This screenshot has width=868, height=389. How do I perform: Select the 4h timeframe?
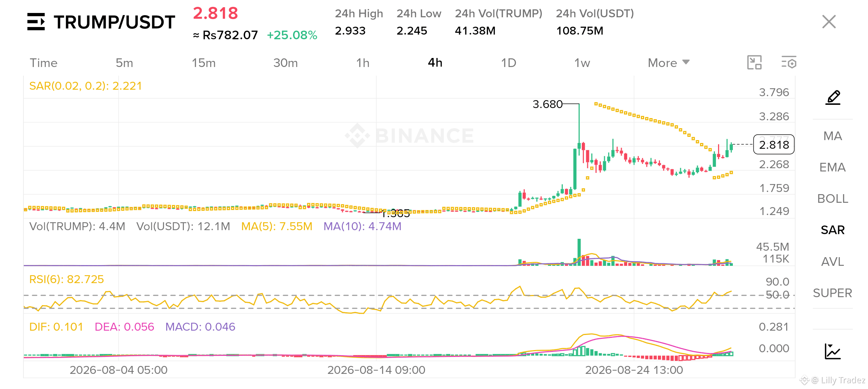435,63
